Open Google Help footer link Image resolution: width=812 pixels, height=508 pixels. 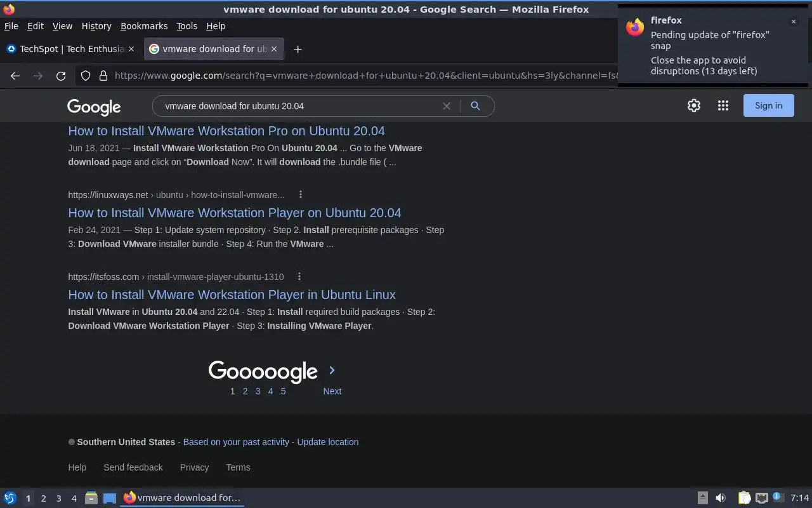[x=77, y=467]
